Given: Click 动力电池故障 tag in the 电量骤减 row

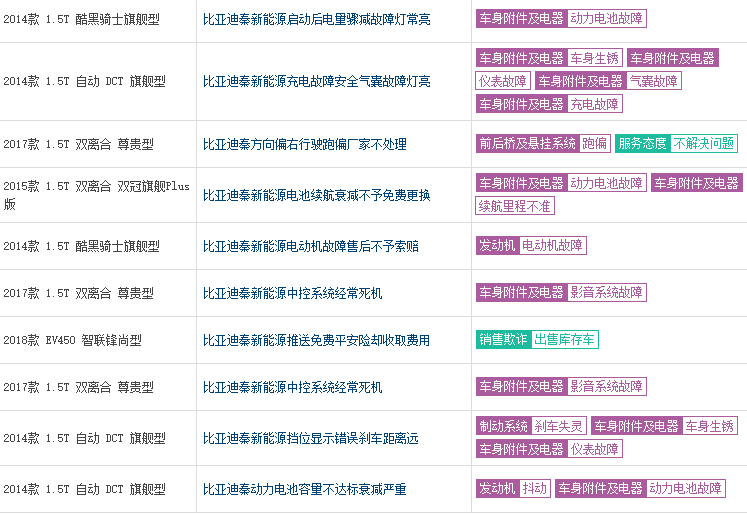Looking at the screenshot, I should (x=606, y=19).
